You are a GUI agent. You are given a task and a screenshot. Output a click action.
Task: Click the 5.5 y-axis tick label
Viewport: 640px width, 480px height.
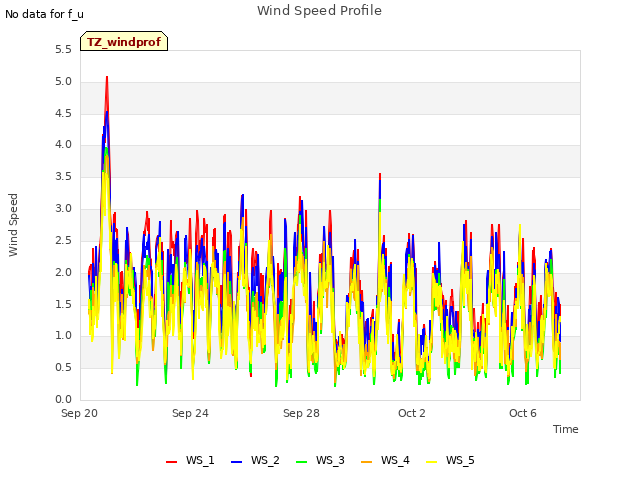click(63, 50)
